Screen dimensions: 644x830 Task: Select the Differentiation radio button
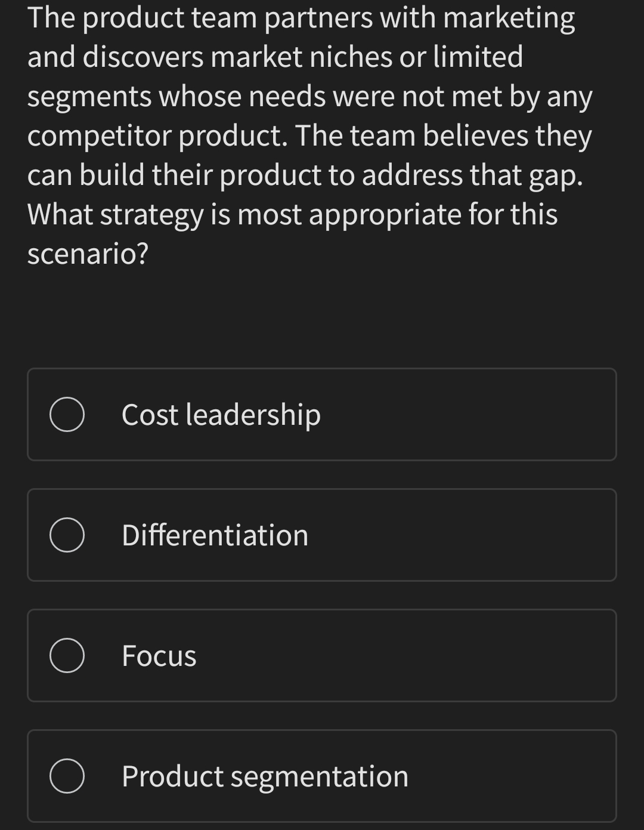67,535
